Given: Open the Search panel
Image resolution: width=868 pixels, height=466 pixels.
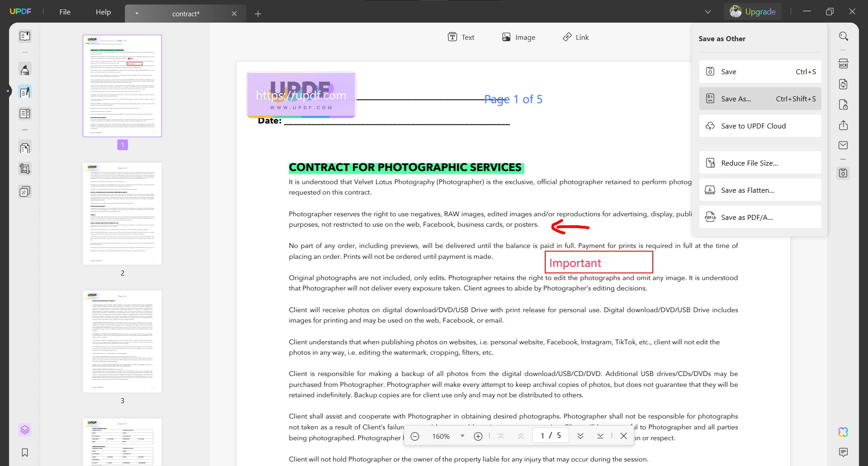Looking at the screenshot, I should pos(844,36).
